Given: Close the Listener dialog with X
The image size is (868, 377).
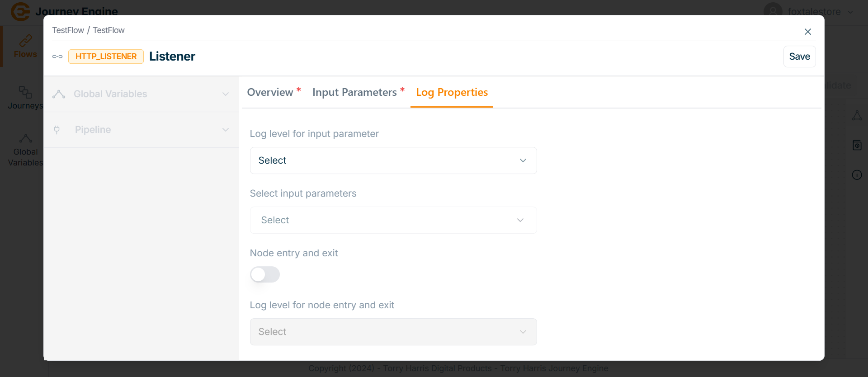Looking at the screenshot, I should [x=807, y=32].
